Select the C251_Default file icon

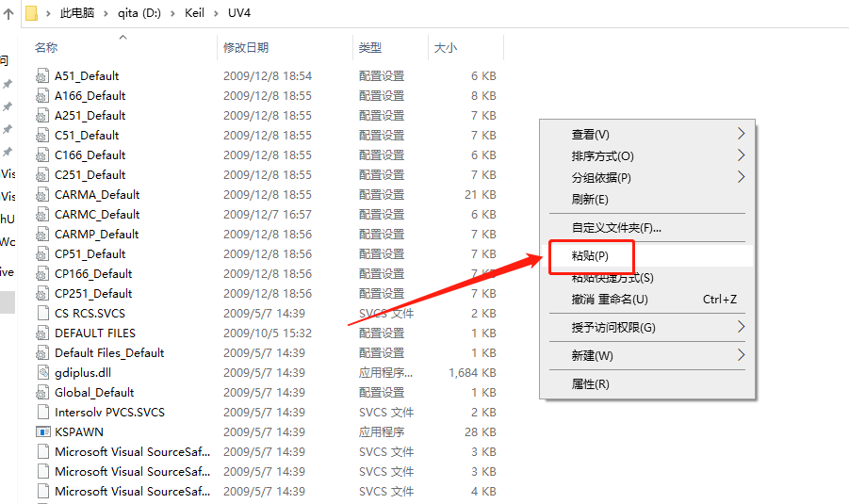point(42,175)
